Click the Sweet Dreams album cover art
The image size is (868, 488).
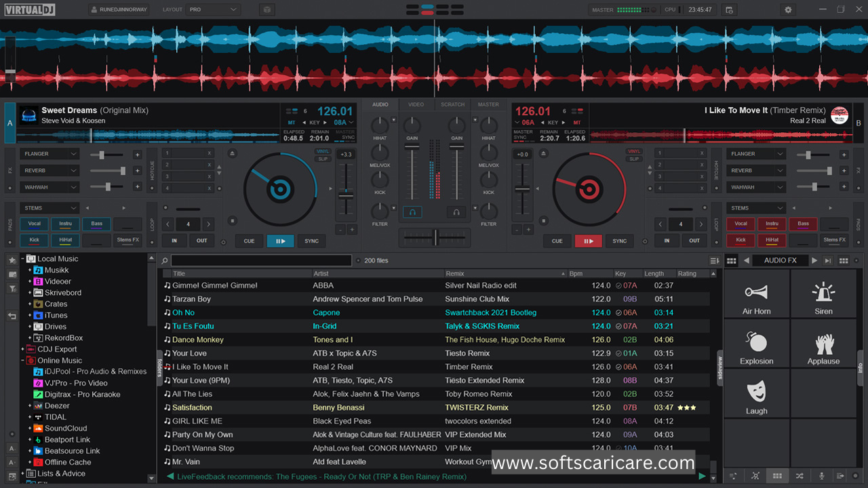28,115
